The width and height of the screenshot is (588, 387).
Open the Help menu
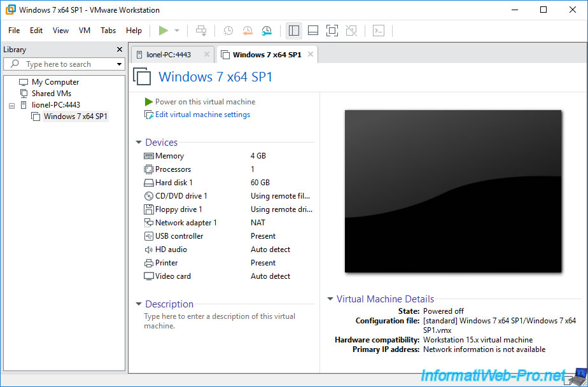click(x=134, y=31)
